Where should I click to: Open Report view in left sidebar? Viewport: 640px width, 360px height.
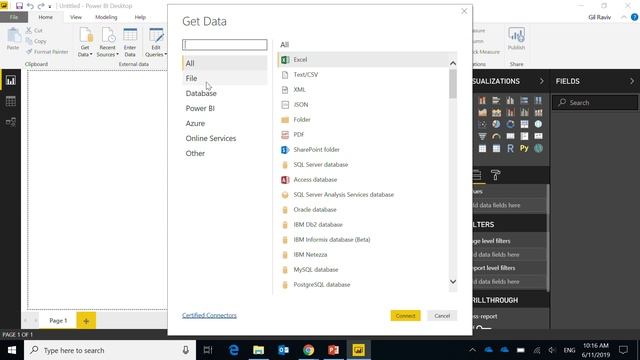tap(11, 80)
